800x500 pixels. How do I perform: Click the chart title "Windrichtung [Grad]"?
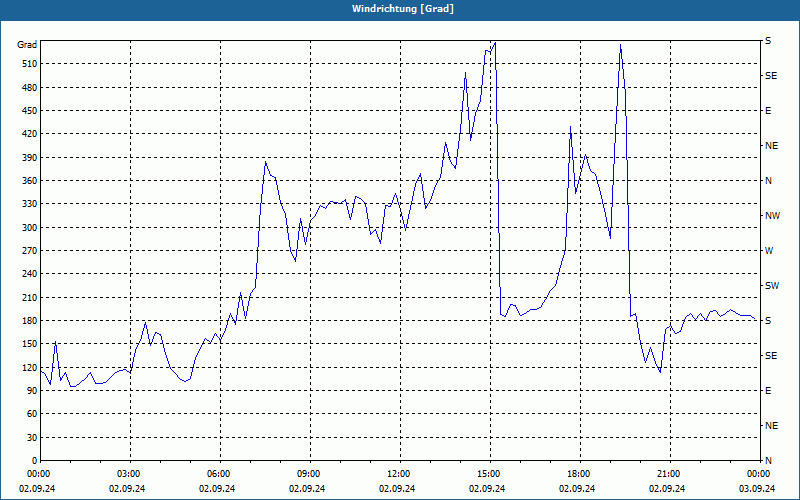click(x=403, y=9)
